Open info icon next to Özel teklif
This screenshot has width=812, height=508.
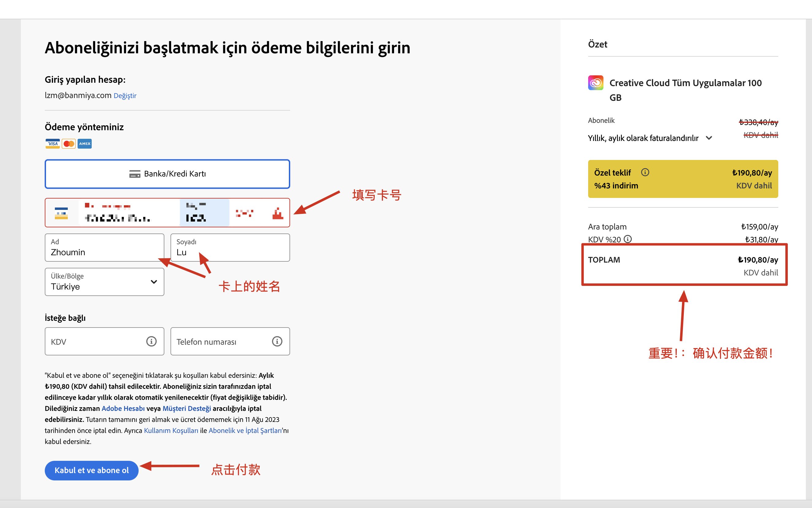click(x=645, y=172)
